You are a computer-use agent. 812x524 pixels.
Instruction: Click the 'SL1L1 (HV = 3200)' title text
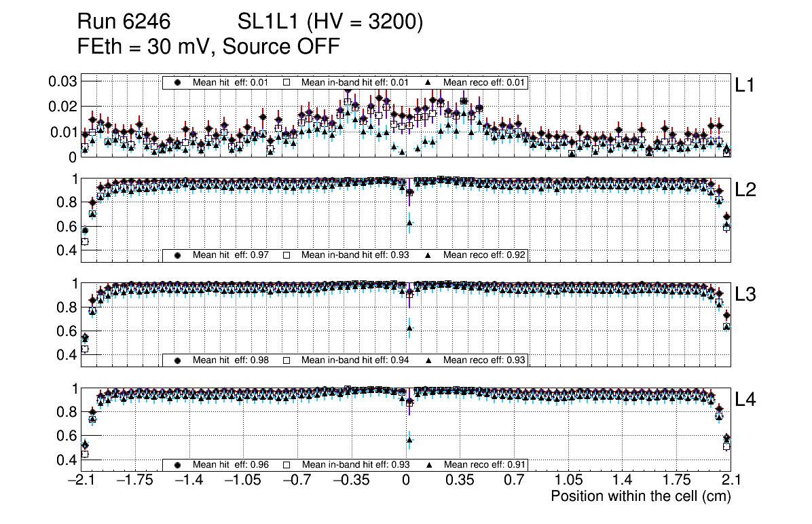[330, 23]
